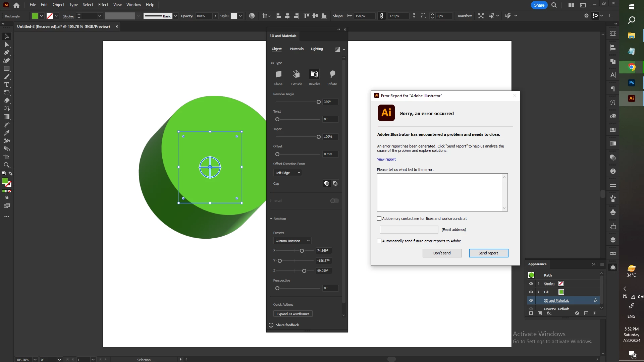Enable automatically send future error reports
Image resolution: width=644 pixels, height=362 pixels.
coord(379,241)
